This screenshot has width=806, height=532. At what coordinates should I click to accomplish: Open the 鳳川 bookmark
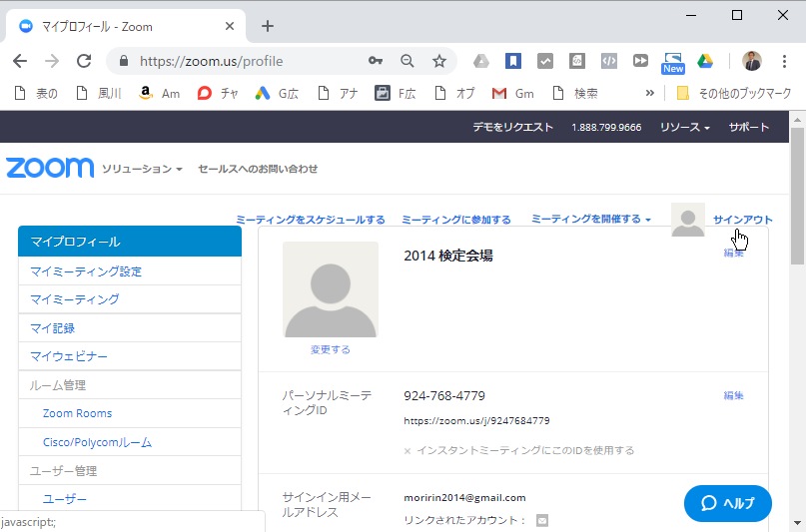click(x=99, y=93)
